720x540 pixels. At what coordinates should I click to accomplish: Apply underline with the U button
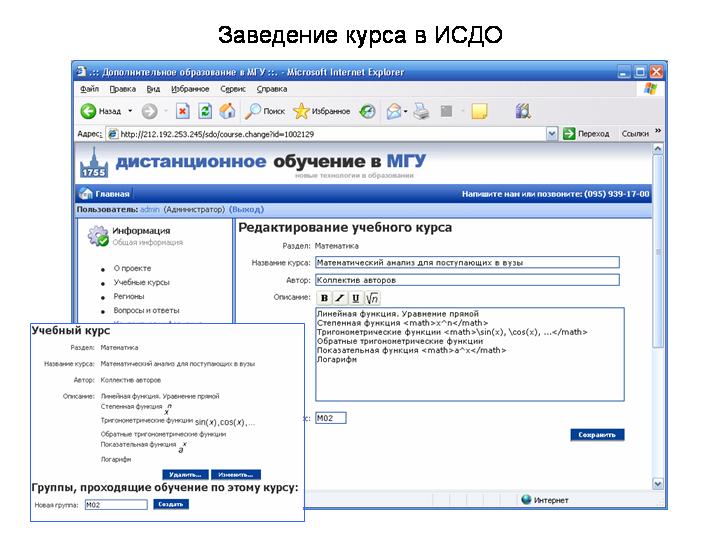(x=355, y=298)
